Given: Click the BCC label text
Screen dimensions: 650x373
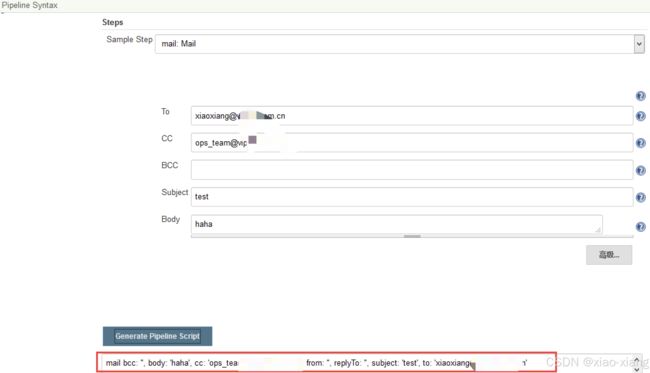Looking at the screenshot, I should tap(170, 165).
